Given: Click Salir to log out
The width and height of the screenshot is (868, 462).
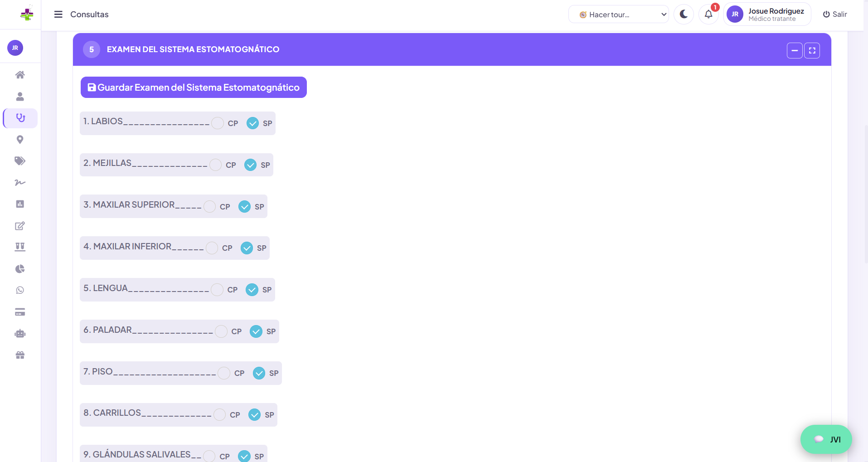Looking at the screenshot, I should (x=835, y=15).
